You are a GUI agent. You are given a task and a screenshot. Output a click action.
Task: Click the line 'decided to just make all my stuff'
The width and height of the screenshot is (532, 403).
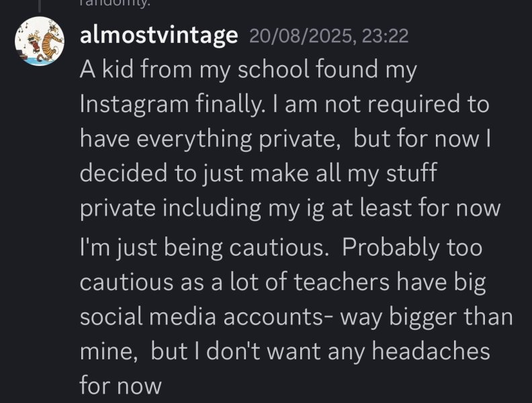[x=258, y=174]
